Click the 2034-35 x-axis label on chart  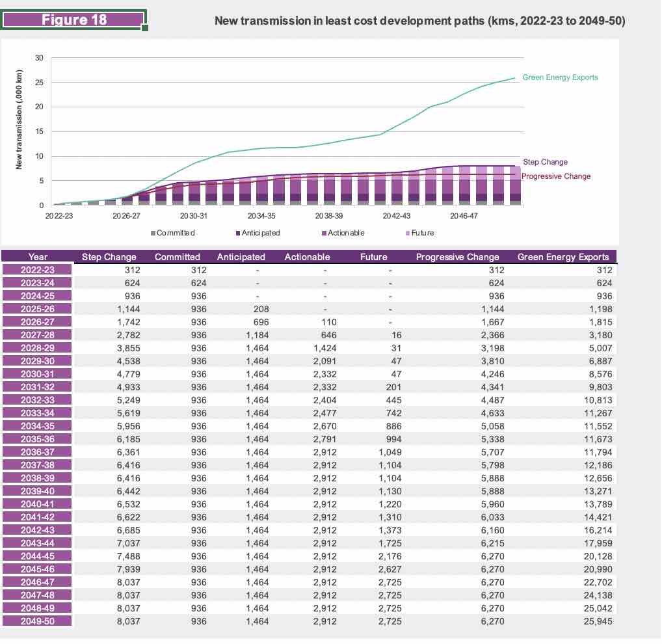pyautogui.click(x=261, y=215)
